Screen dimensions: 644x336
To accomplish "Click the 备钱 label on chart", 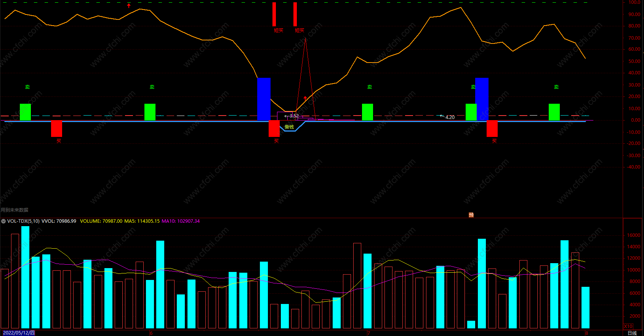I will coord(289,127).
